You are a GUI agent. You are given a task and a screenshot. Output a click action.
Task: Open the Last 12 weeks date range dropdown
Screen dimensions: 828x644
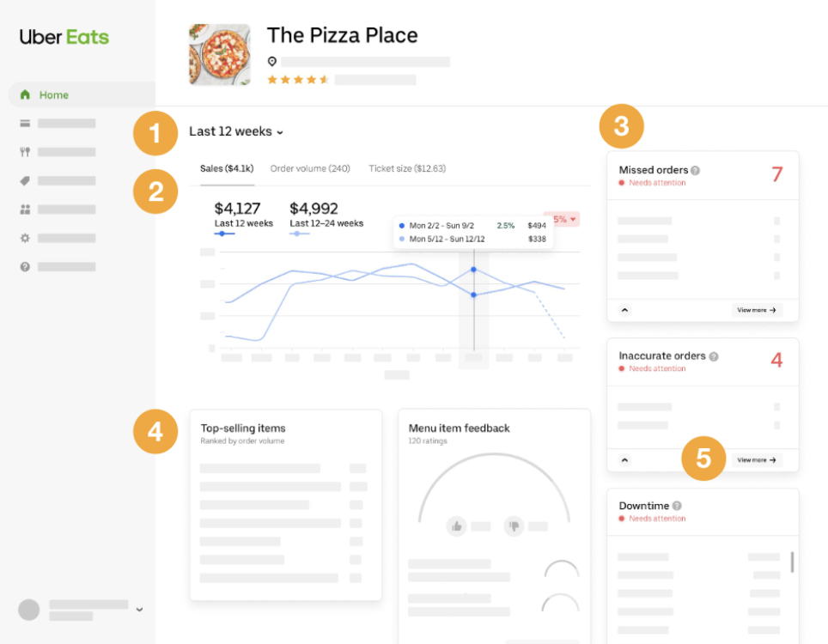pos(236,131)
